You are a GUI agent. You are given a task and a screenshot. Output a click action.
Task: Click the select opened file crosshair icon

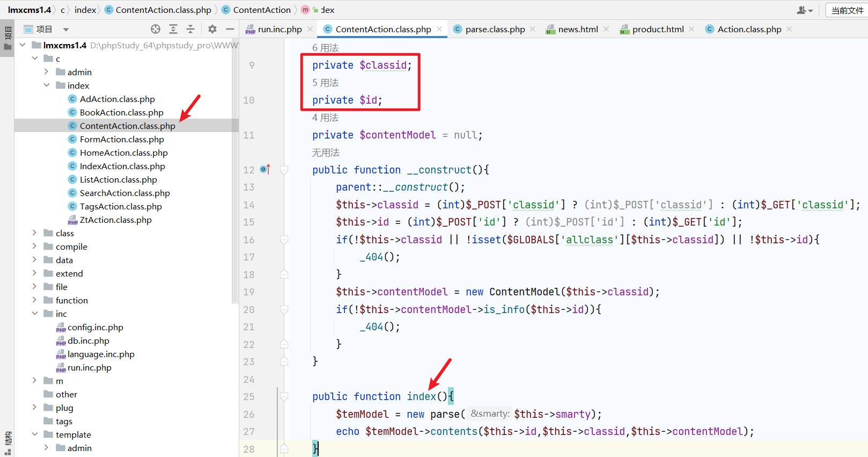156,29
